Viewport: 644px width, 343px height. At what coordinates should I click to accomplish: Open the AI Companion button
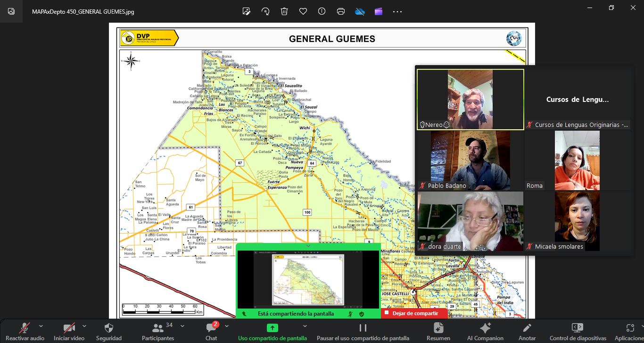485,331
